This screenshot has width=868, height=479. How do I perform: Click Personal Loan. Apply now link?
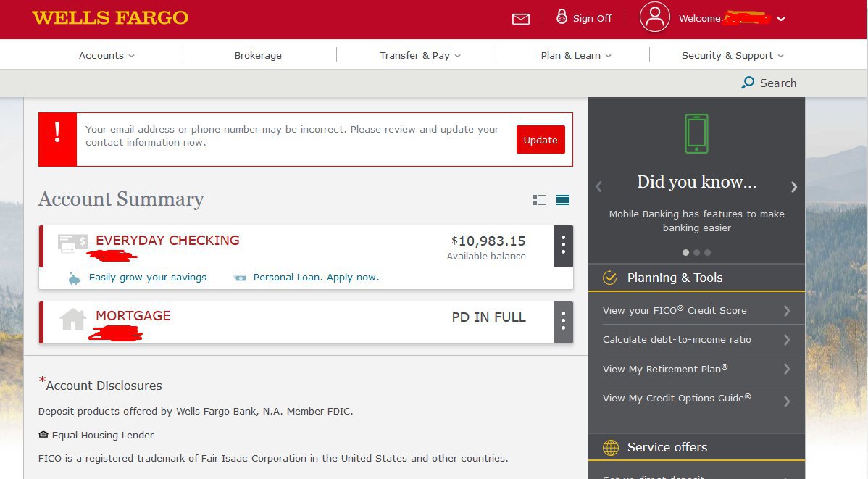(316, 278)
